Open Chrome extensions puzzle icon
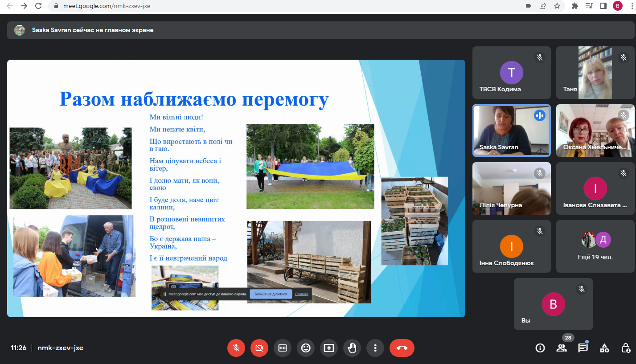636x364 pixels. coord(574,6)
